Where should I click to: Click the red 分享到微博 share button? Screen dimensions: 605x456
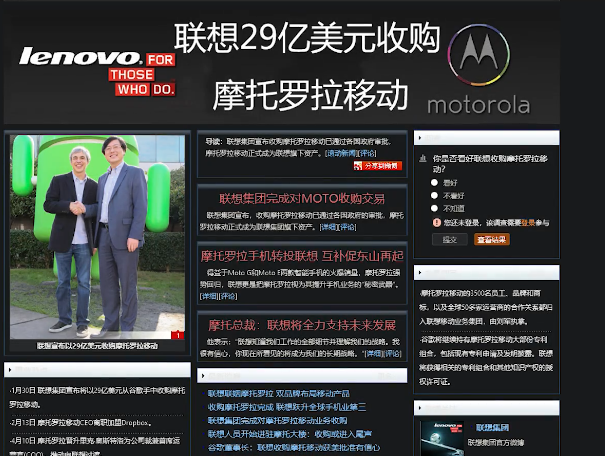378,166
